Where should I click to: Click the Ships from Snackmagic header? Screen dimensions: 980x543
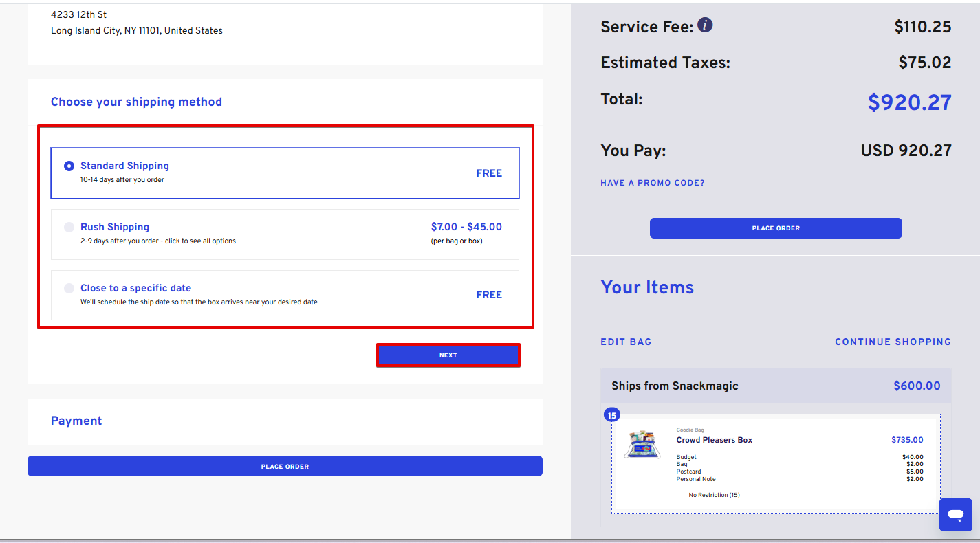click(x=675, y=386)
